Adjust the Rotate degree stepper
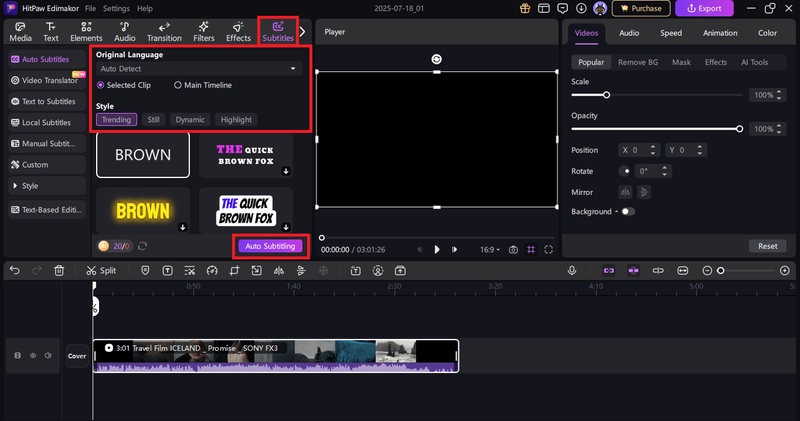Viewport: 800px width, 421px height. click(664, 171)
